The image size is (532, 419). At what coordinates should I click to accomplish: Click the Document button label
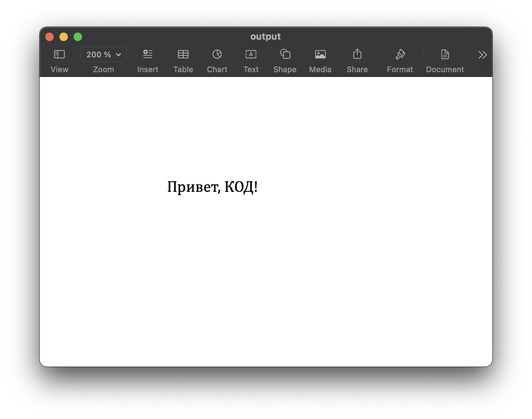click(445, 69)
